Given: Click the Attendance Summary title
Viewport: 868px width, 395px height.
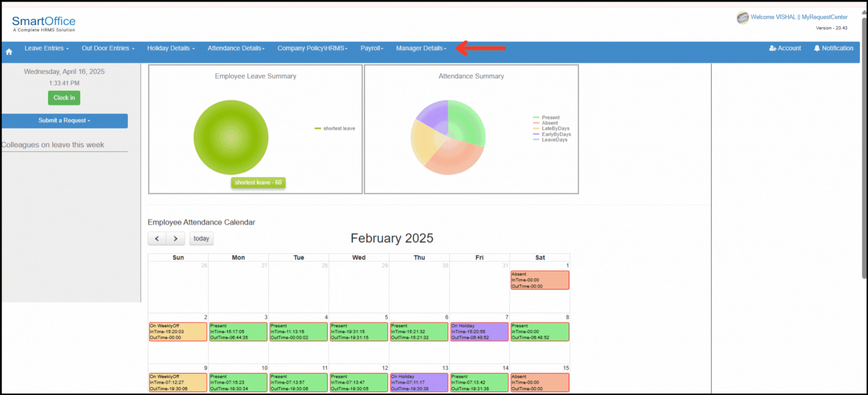Looking at the screenshot, I should point(471,76).
